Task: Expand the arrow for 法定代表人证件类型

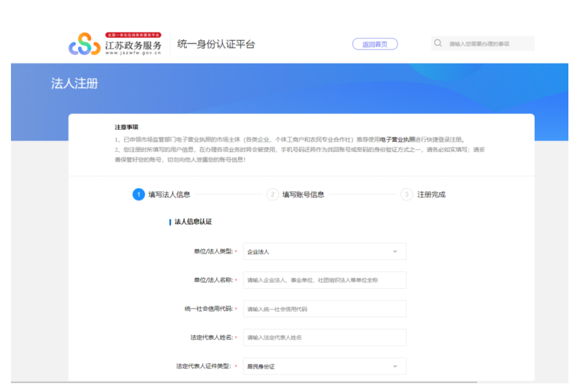Action: pyautogui.click(x=395, y=367)
